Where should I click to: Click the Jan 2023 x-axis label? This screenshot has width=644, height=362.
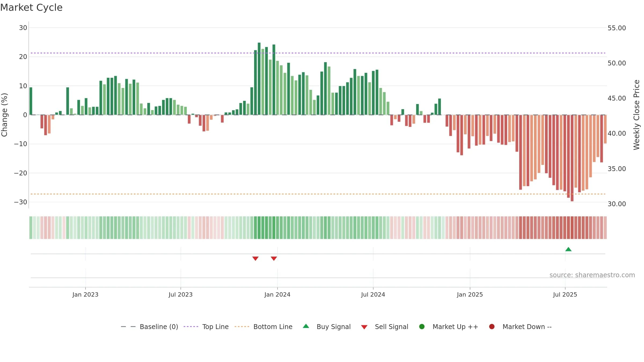click(x=85, y=294)
